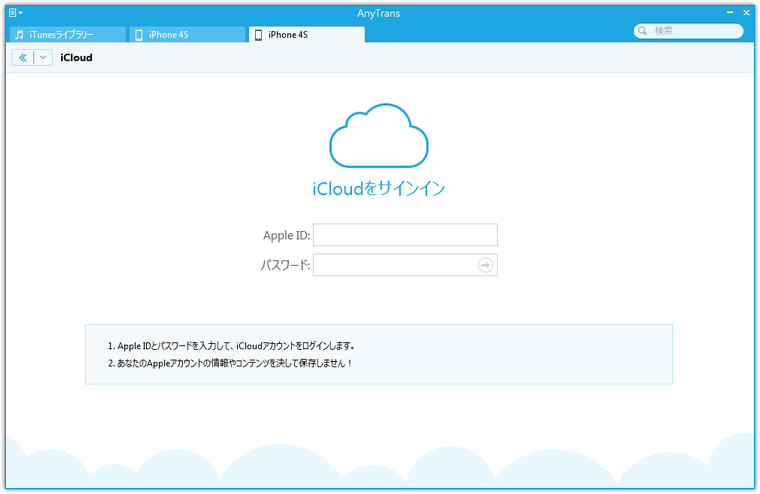Click the iTunes music note tab icon

tap(19, 35)
